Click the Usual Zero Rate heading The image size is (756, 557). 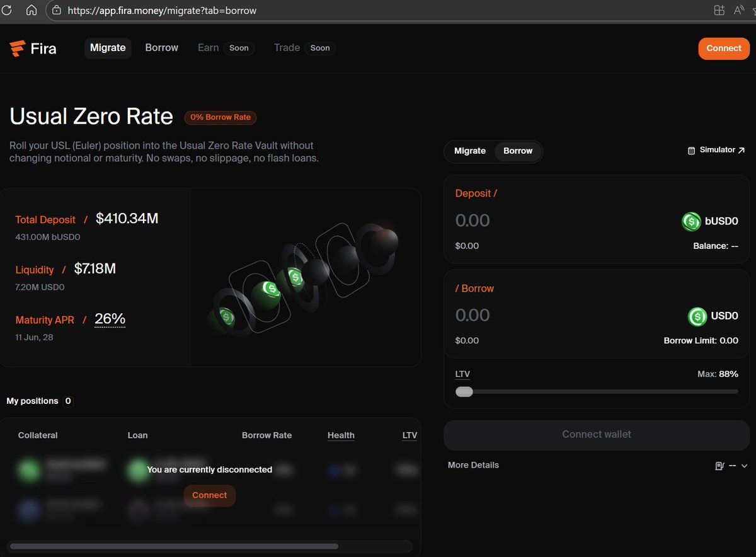point(91,117)
